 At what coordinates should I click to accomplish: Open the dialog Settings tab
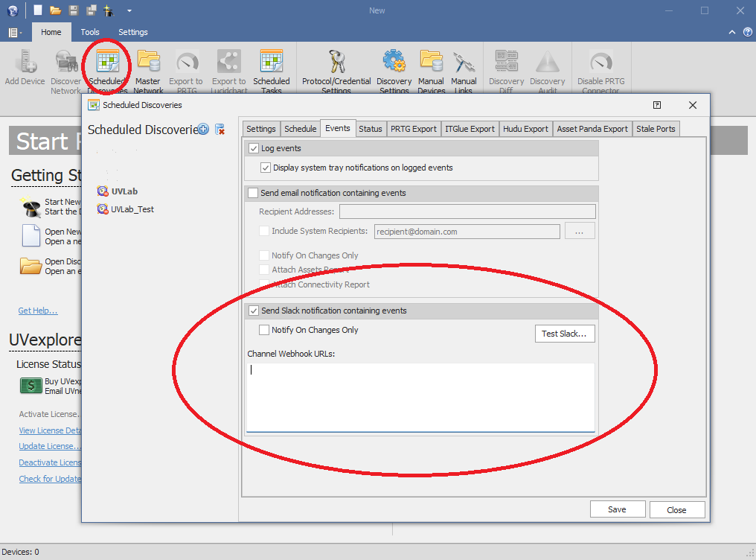click(x=261, y=129)
